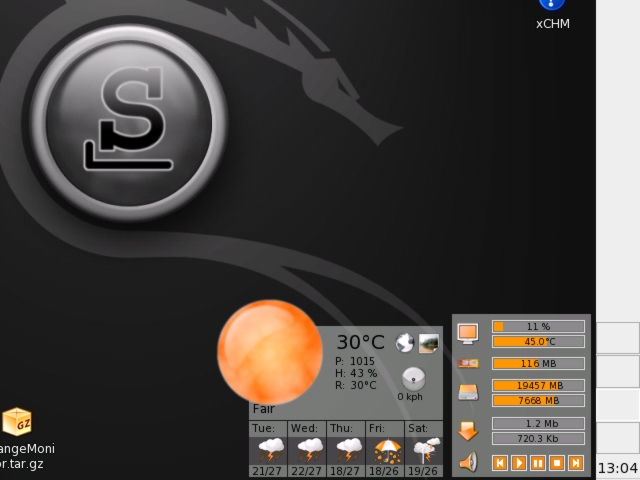Click the speaker volume icon
Screen dimensions: 640x480
pos(468,462)
